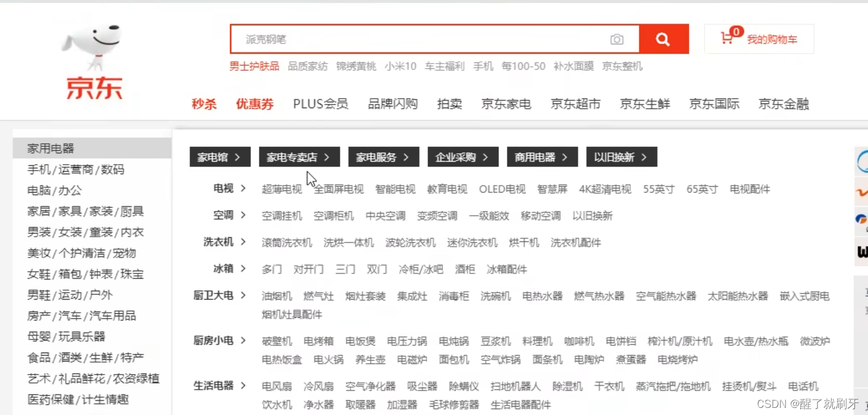The image size is (868, 415).
Task: Click the red magnifier search button
Action: (664, 39)
